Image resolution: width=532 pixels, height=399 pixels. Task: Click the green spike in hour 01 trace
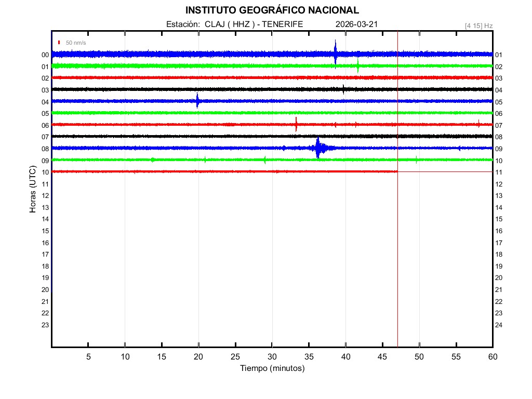(x=358, y=66)
